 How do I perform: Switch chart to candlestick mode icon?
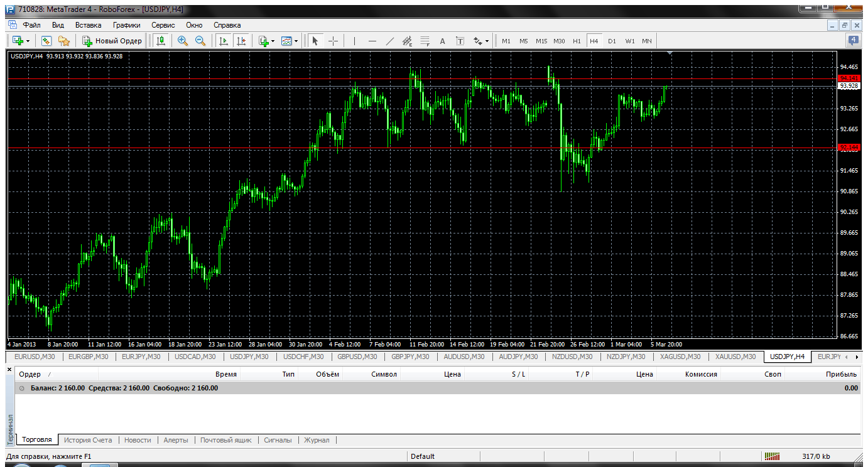(161, 41)
